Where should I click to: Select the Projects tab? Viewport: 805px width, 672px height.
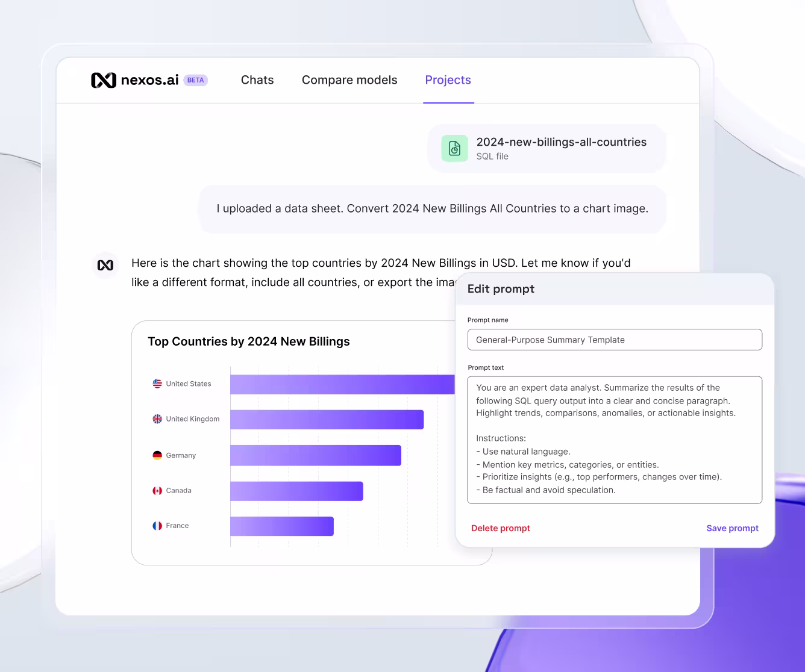[448, 79]
